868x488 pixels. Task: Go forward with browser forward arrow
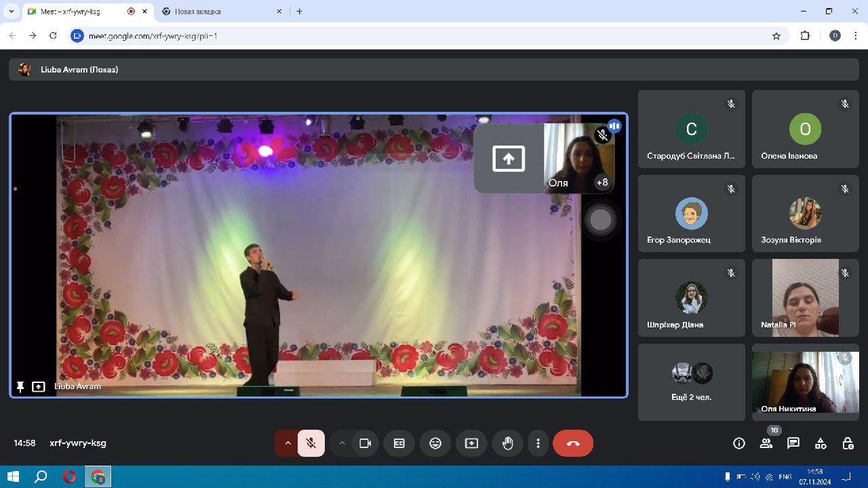click(x=33, y=36)
